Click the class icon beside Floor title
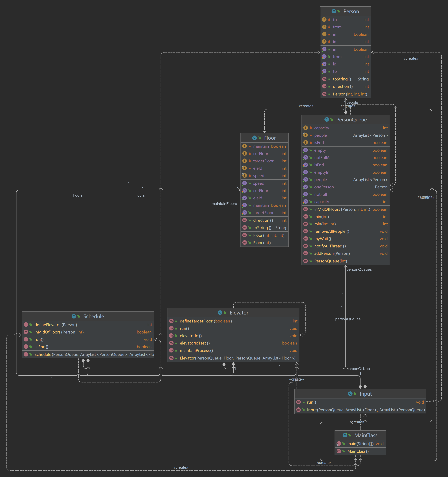The height and width of the screenshot is (477, 448). [x=254, y=138]
